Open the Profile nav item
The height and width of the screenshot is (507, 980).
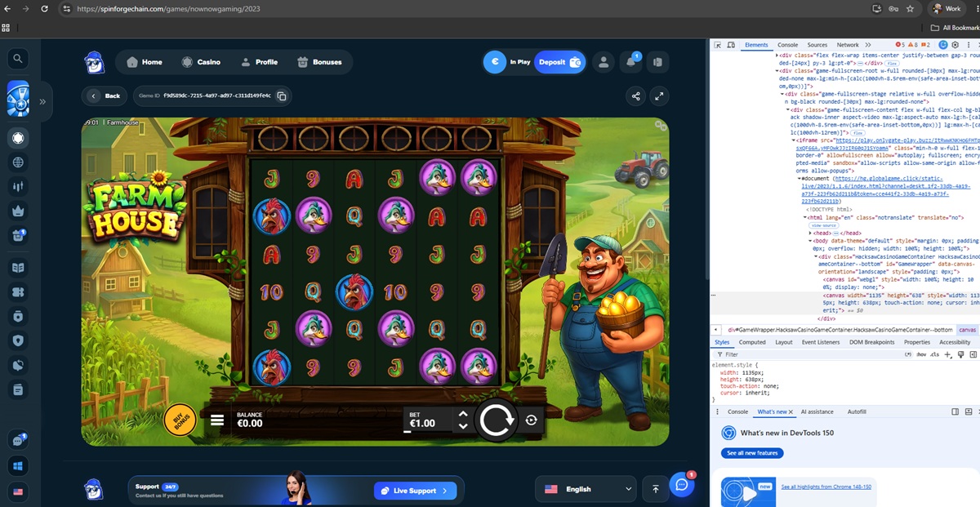[x=259, y=62]
